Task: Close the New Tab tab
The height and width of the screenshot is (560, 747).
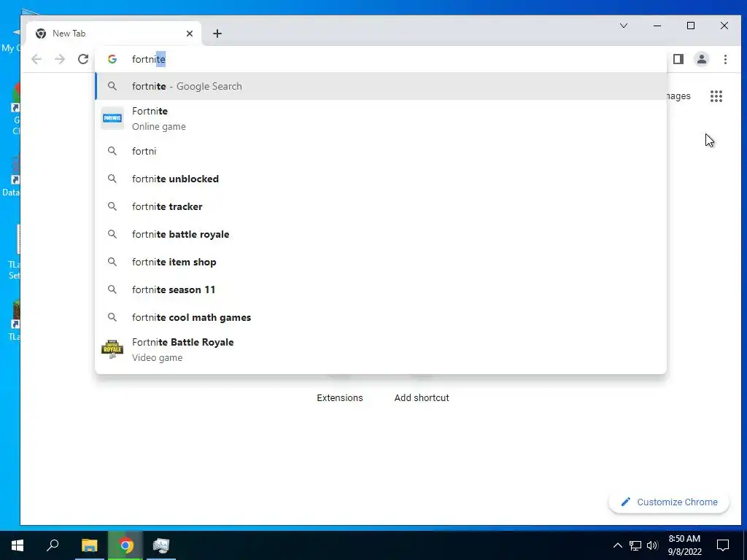Action: click(x=190, y=34)
